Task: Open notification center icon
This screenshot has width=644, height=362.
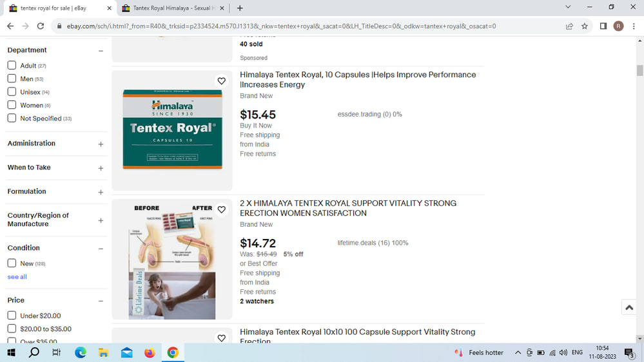Action: click(629, 352)
